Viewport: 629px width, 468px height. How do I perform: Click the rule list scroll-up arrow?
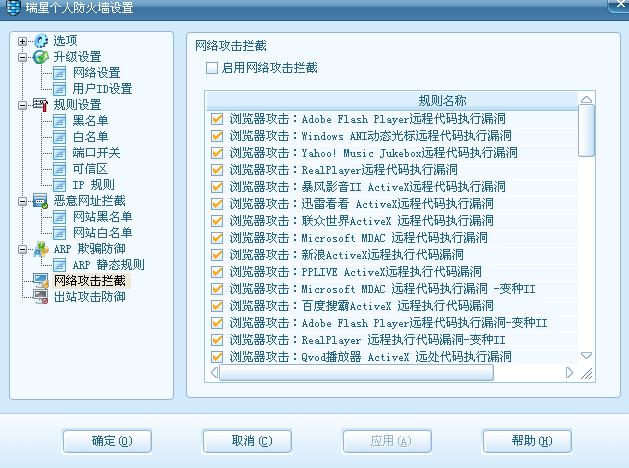tap(586, 99)
